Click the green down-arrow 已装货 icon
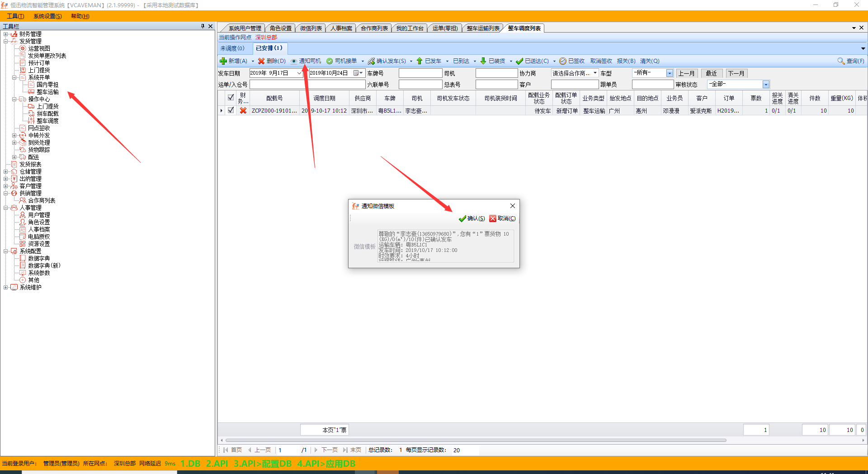The width and height of the screenshot is (868, 474). [483, 61]
